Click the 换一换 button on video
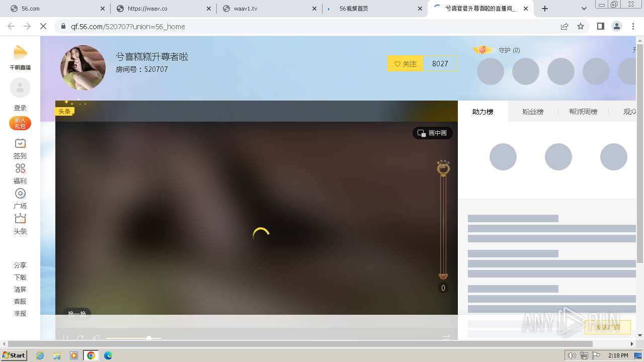The width and height of the screenshot is (644, 362). 77,314
